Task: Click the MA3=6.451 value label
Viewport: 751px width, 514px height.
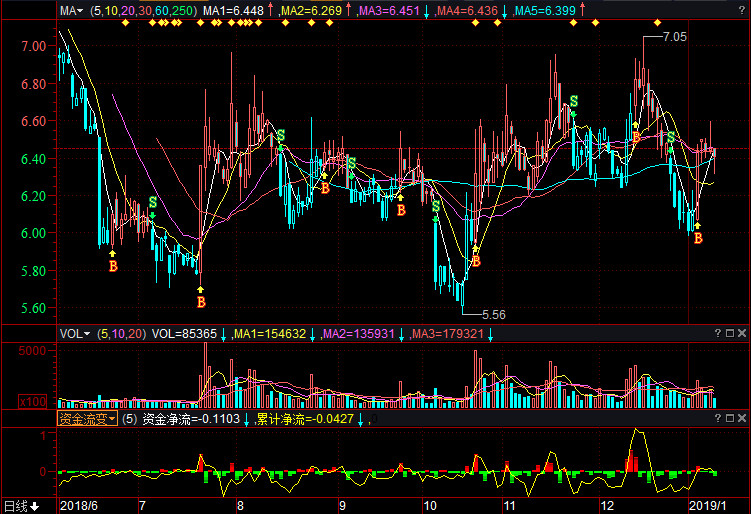Action: click(389, 11)
